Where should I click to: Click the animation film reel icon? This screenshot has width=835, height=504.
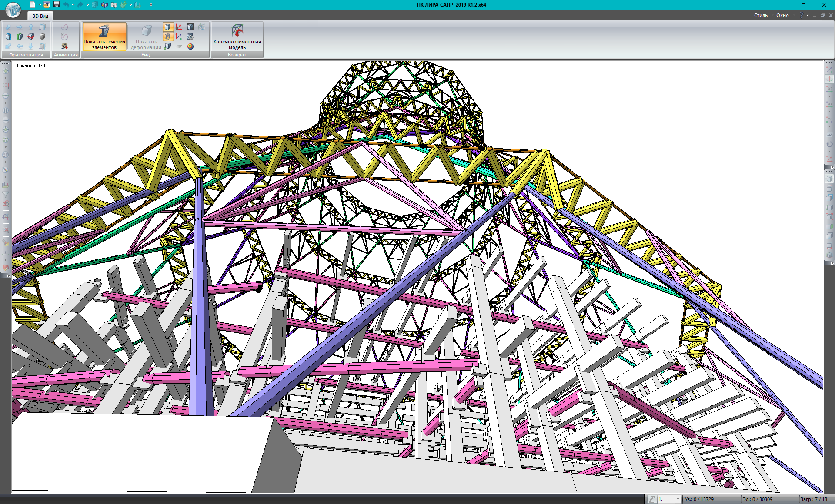pyautogui.click(x=64, y=46)
